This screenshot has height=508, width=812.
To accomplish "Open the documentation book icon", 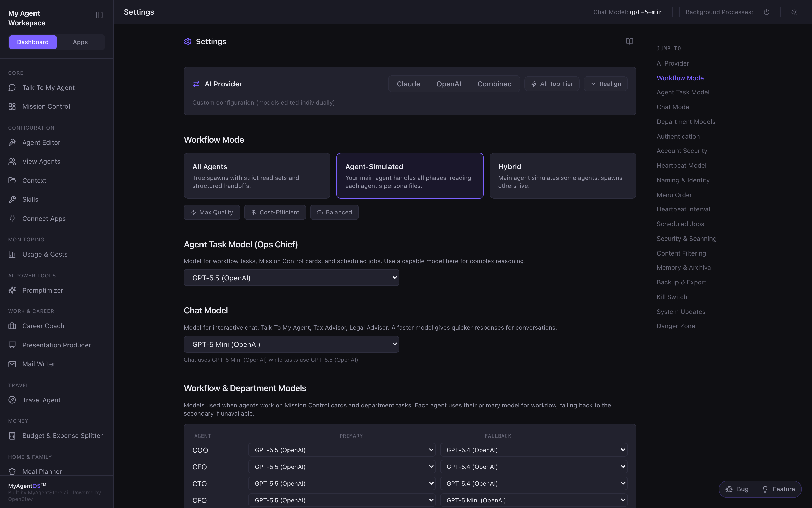I will pyautogui.click(x=630, y=41).
